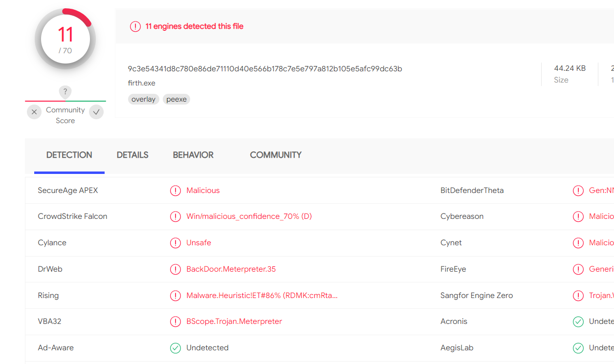
Task: Click the Rising engine name
Action: (x=48, y=296)
